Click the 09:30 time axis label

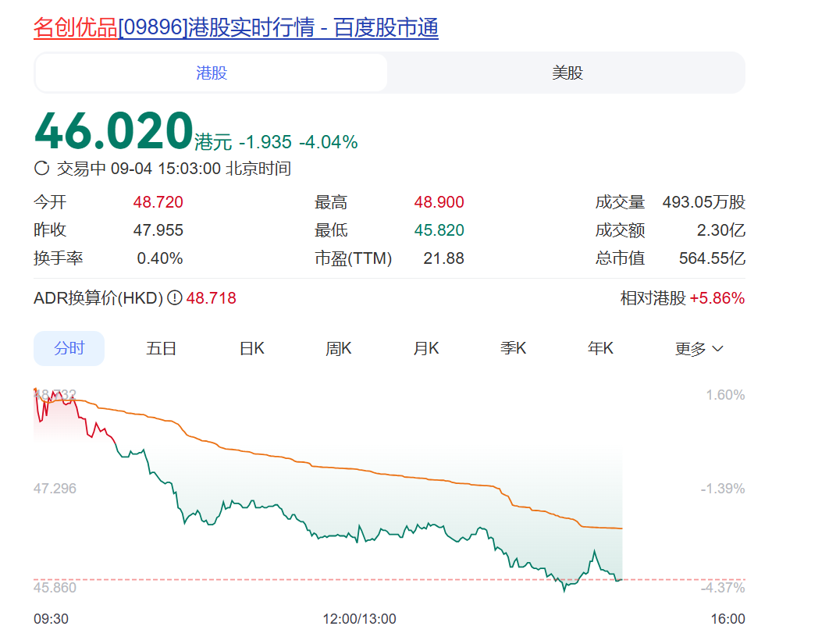[52, 619]
